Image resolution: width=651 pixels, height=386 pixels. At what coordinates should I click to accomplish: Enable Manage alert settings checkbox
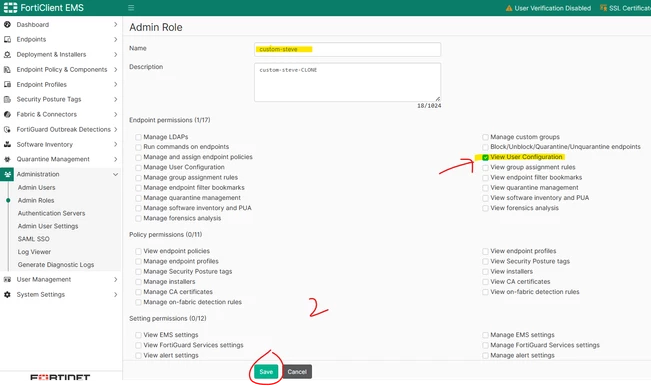point(485,356)
